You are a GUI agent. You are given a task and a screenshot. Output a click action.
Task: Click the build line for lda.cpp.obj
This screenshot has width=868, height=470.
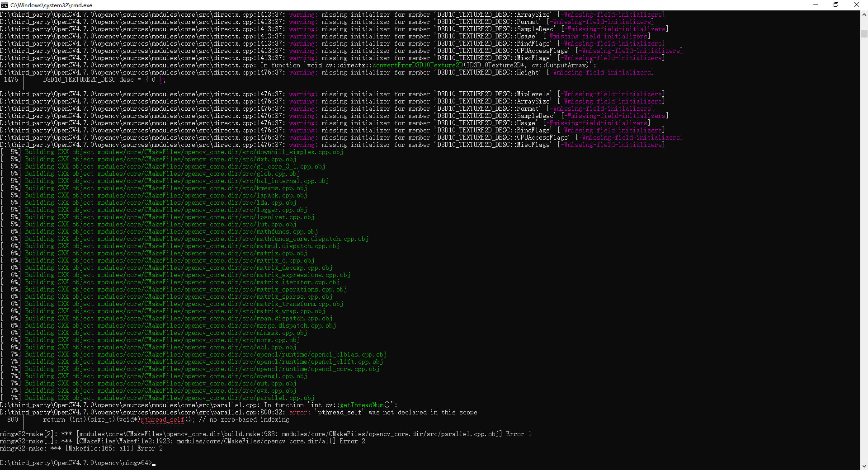click(x=148, y=202)
